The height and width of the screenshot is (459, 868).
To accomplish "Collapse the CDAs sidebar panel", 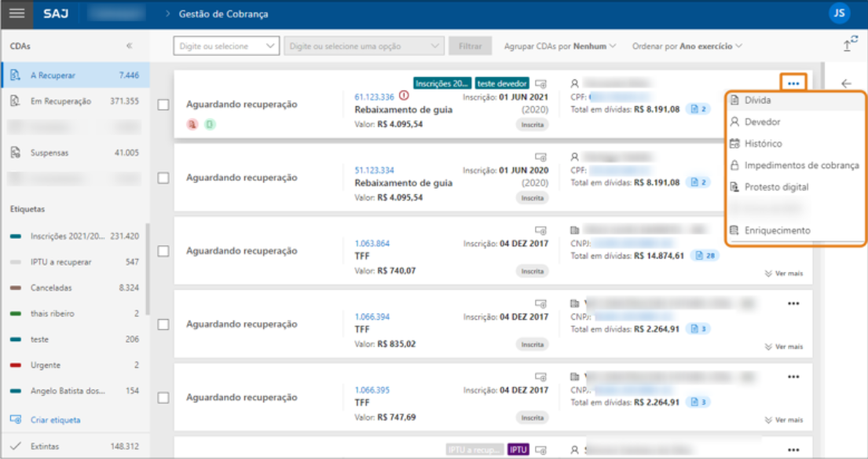I will [130, 46].
